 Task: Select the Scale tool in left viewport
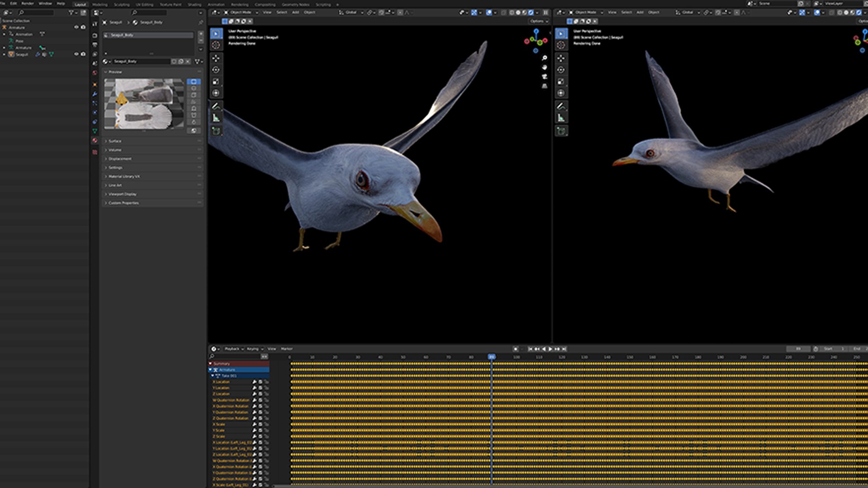click(x=216, y=81)
